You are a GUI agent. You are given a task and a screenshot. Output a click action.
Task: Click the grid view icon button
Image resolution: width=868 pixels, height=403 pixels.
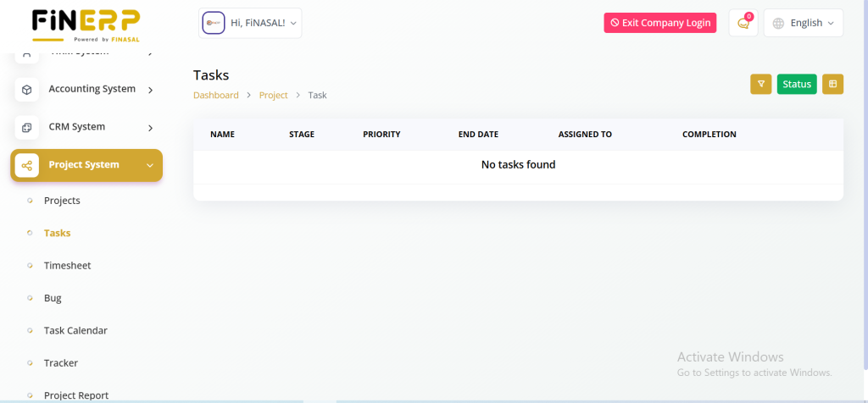(x=832, y=84)
